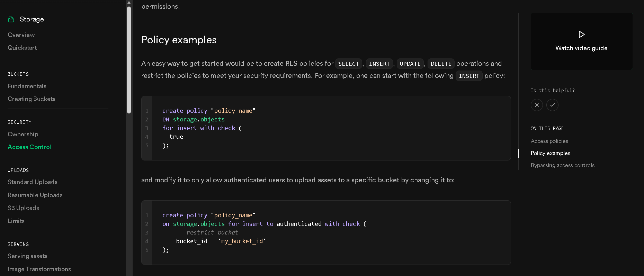
Task: Go to Resumable Uploads page
Action: coord(35,195)
